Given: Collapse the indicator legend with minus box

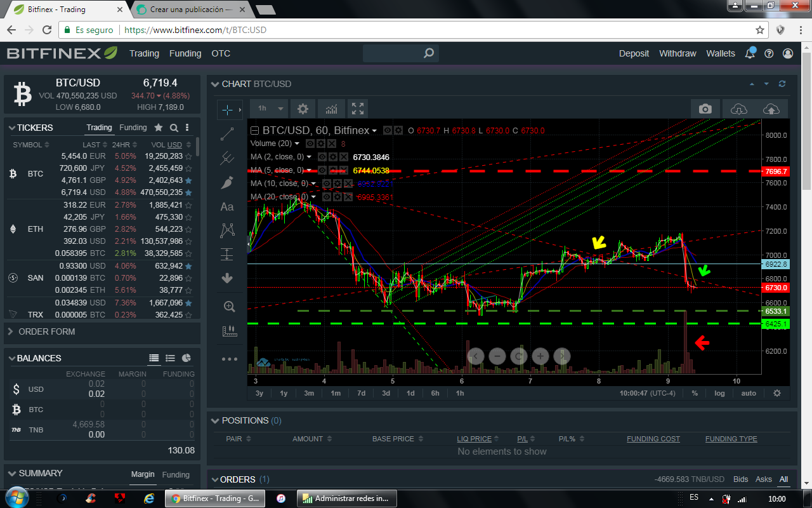Looking at the screenshot, I should 255,131.
